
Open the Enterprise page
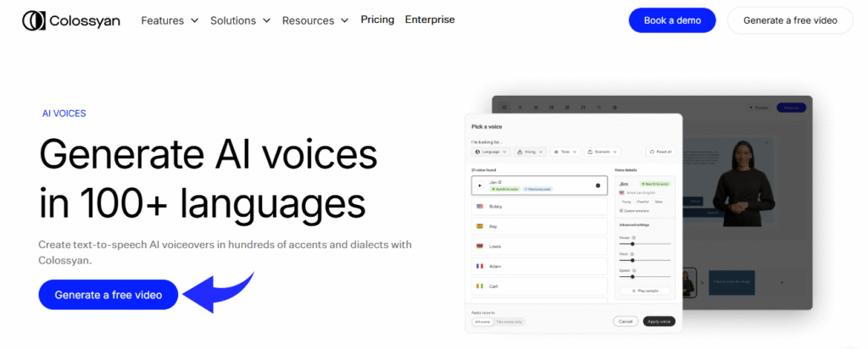click(430, 20)
